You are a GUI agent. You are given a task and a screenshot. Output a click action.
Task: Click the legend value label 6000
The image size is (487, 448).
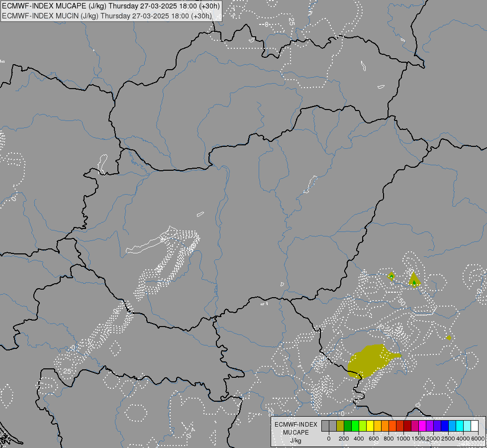tap(478, 439)
